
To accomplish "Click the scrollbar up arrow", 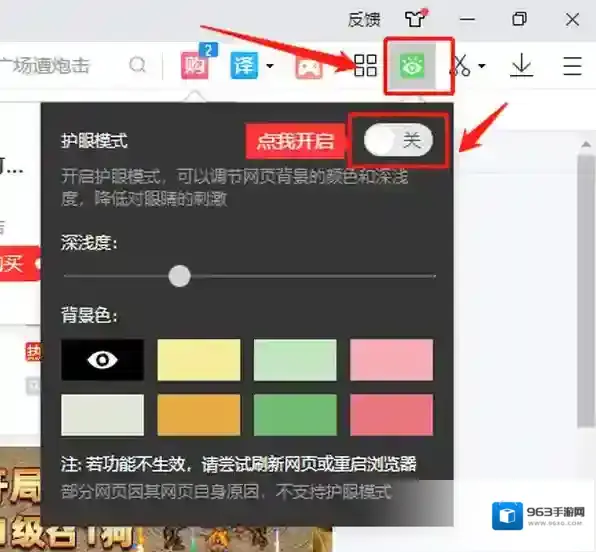I will click(x=586, y=144).
